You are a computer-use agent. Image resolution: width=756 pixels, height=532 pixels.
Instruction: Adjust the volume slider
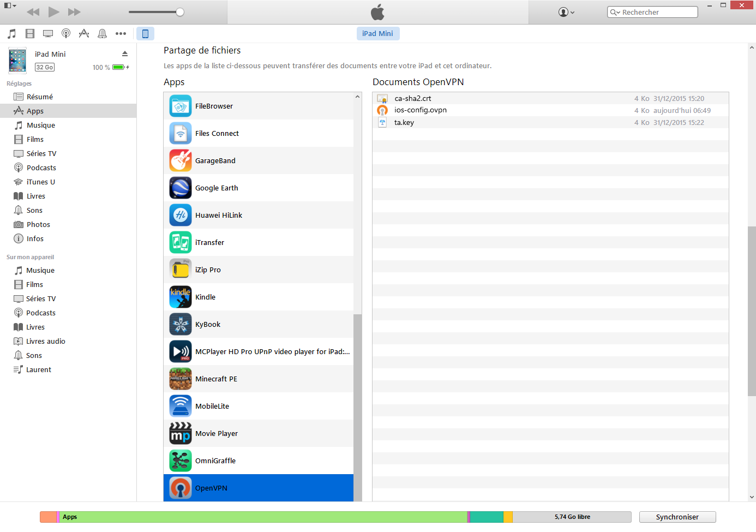pos(180,12)
